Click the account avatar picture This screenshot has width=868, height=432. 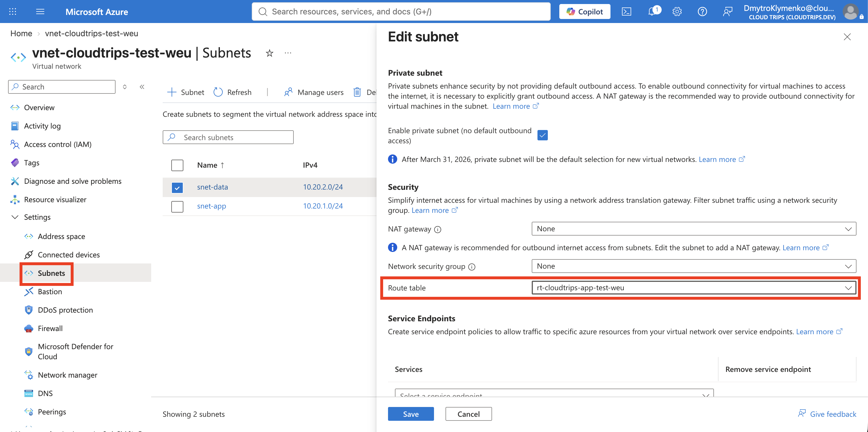tap(850, 12)
